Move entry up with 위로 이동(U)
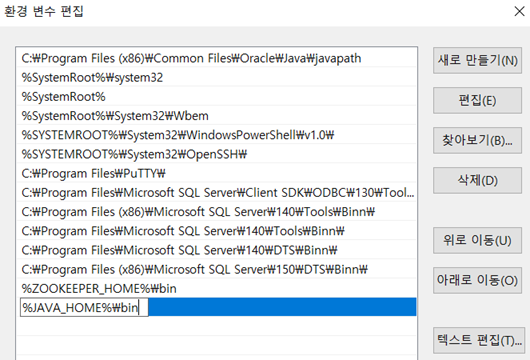The width and height of the screenshot is (530, 360). [477, 240]
